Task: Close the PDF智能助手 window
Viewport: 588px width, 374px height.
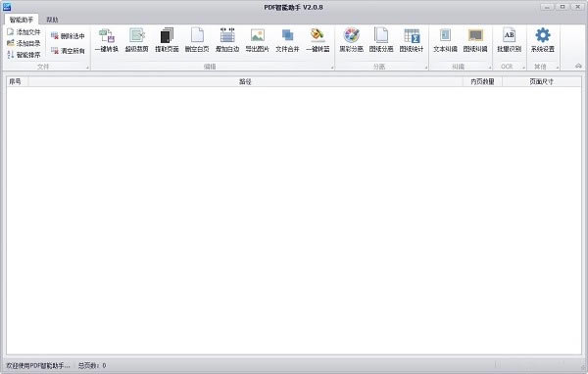Action: pyautogui.click(x=578, y=7)
